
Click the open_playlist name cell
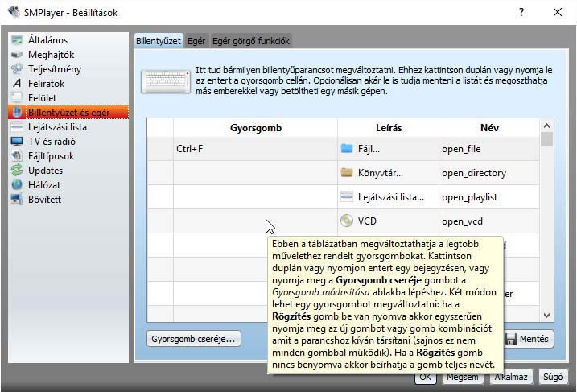(489, 197)
